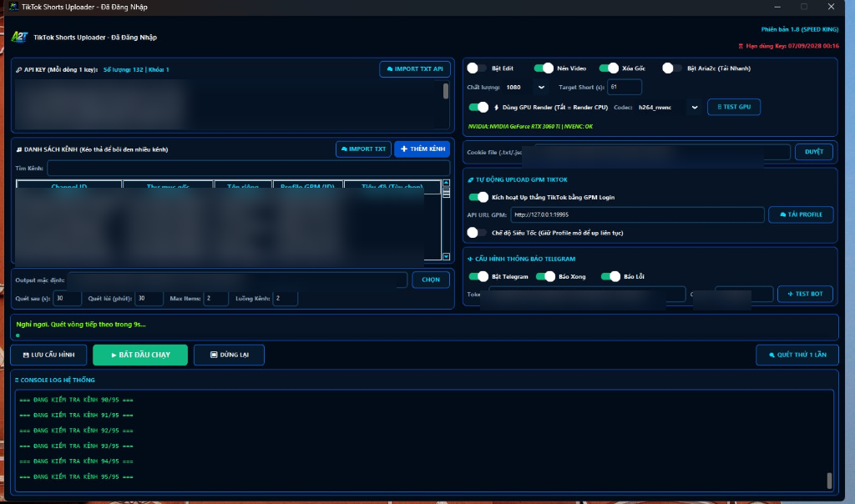Image resolution: width=855 pixels, height=504 pixels.
Task: Click the Max Items field
Action: [x=216, y=299]
